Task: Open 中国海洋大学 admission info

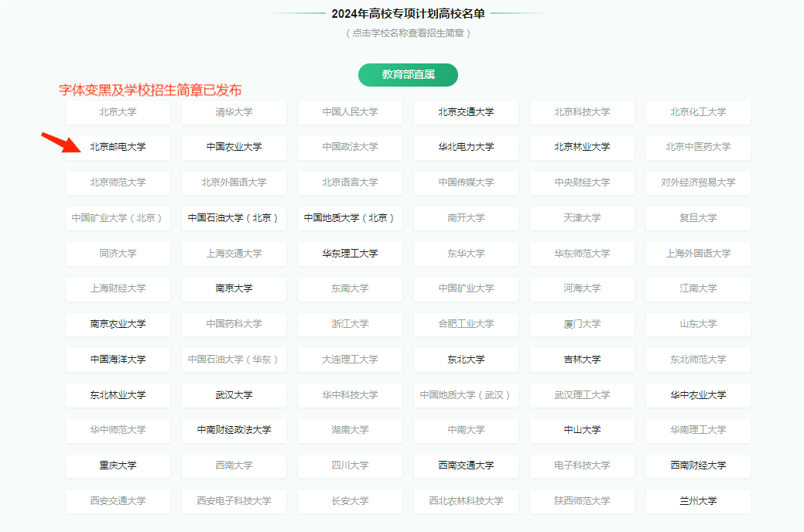Action: (118, 360)
